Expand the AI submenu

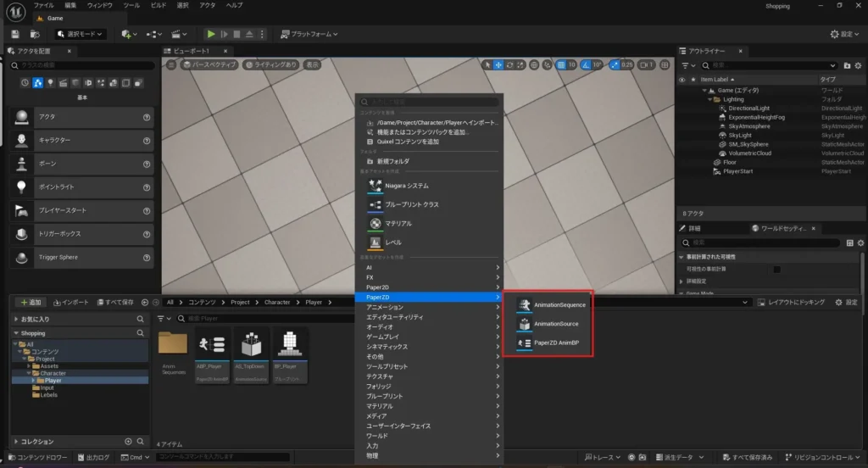coord(429,268)
